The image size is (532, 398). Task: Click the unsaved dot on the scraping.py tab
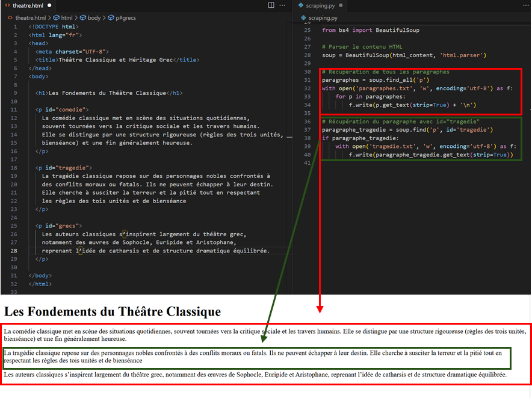pyautogui.click(x=341, y=5)
